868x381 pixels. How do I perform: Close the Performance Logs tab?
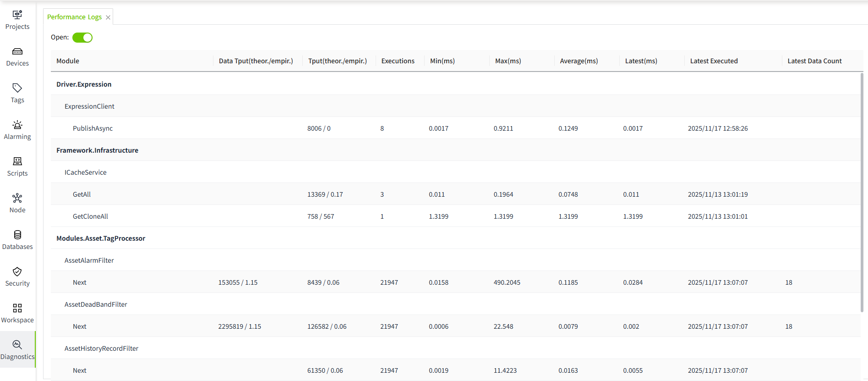pyautogui.click(x=108, y=17)
